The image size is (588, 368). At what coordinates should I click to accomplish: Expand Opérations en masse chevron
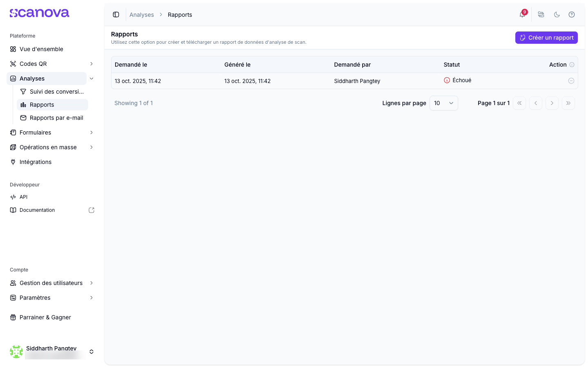91,147
